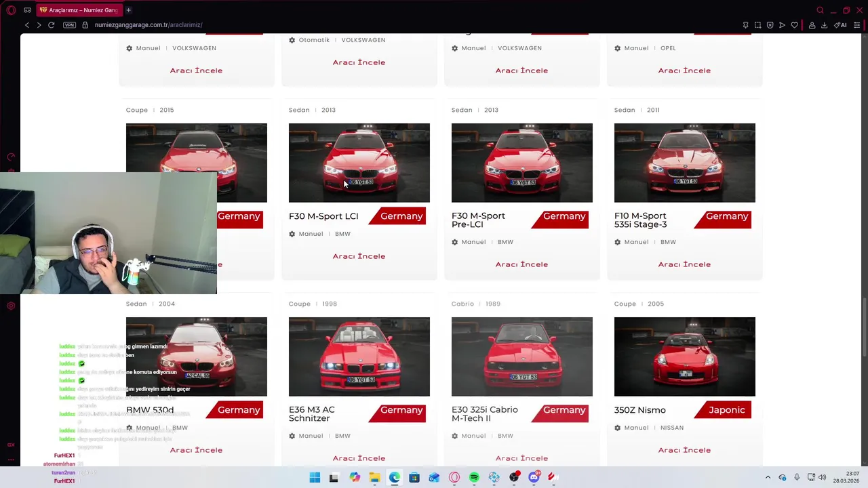Click the F10 M-Sport 535i car thumbnail
This screenshot has height=488, width=868.
(685, 163)
